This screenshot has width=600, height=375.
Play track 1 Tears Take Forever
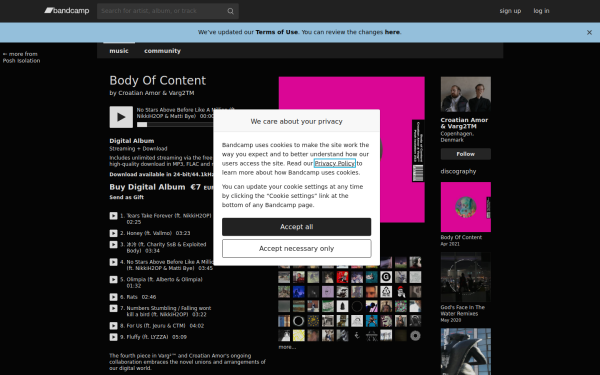coord(113,216)
